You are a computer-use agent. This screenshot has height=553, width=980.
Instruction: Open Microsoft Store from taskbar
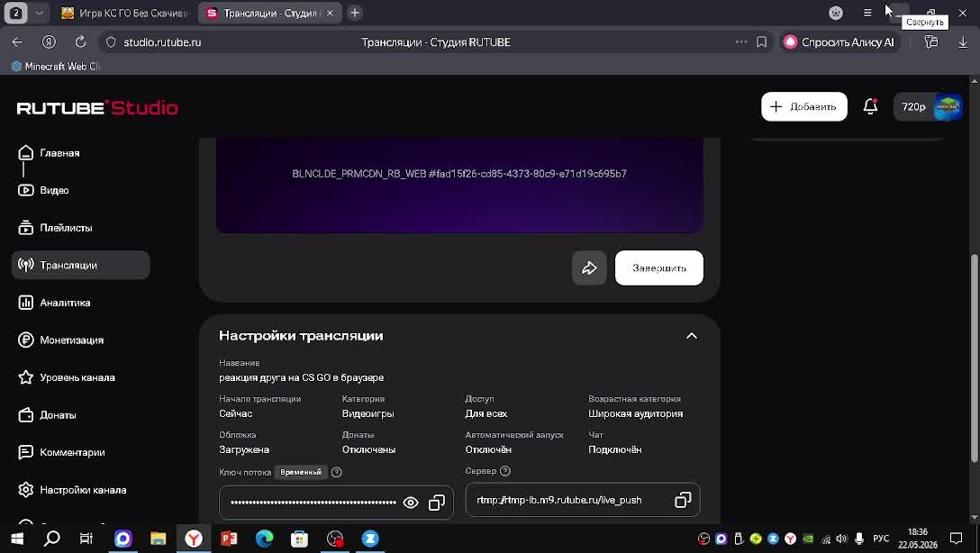coord(299,538)
